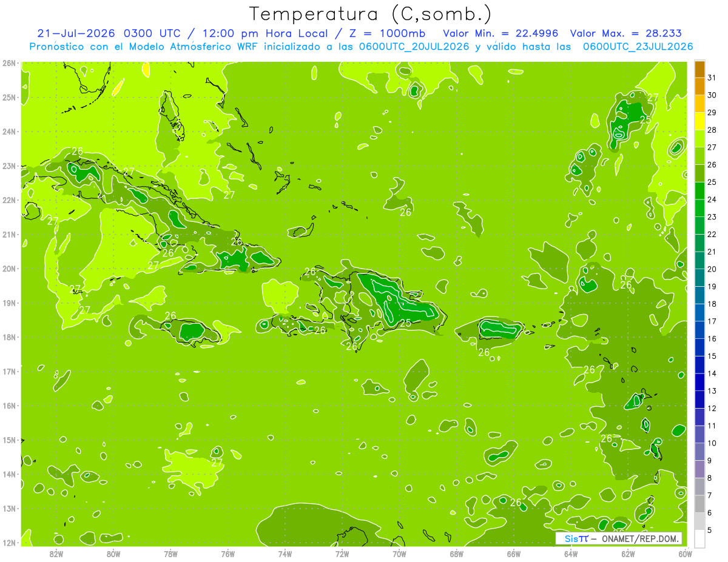Pick the yellow legend swatch between 28 and 29
The height and width of the screenshot is (562, 728).
(699, 121)
